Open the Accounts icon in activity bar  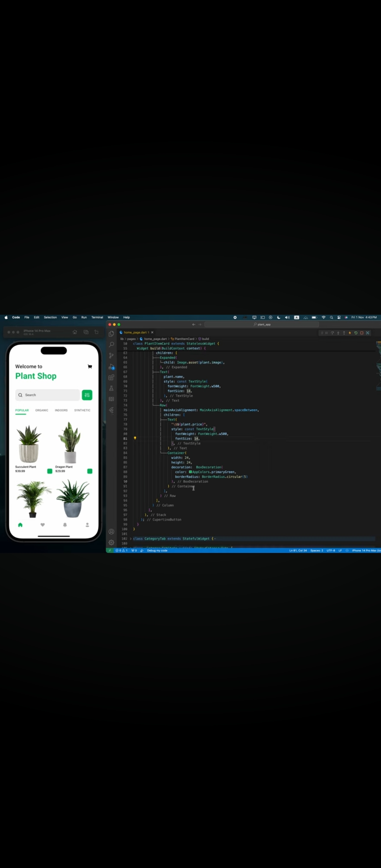point(111,532)
